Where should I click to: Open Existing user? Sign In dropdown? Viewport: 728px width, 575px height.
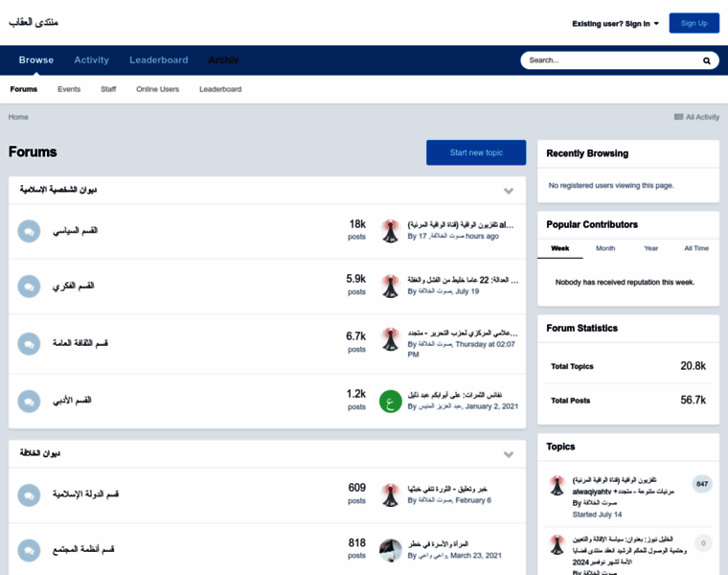click(615, 24)
